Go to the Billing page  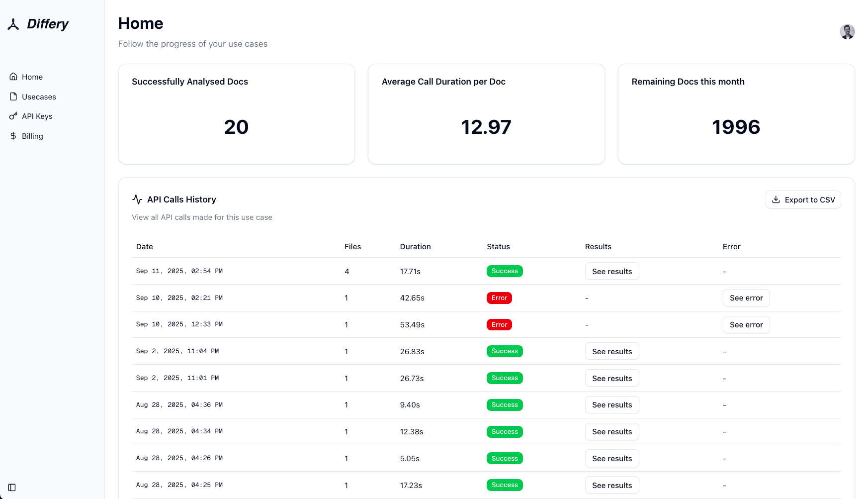pos(32,136)
